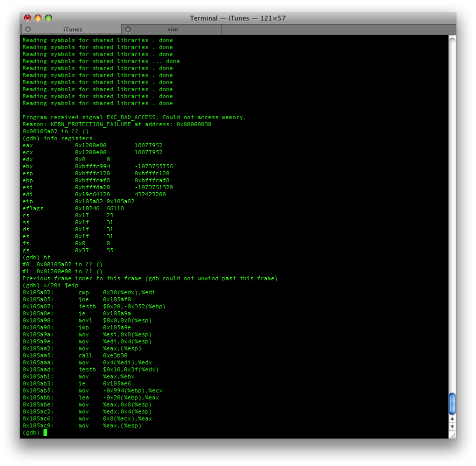The height and width of the screenshot is (466, 476).
Task: Click window title 'Terminal — iTunes — 121×57'
Action: point(237,18)
